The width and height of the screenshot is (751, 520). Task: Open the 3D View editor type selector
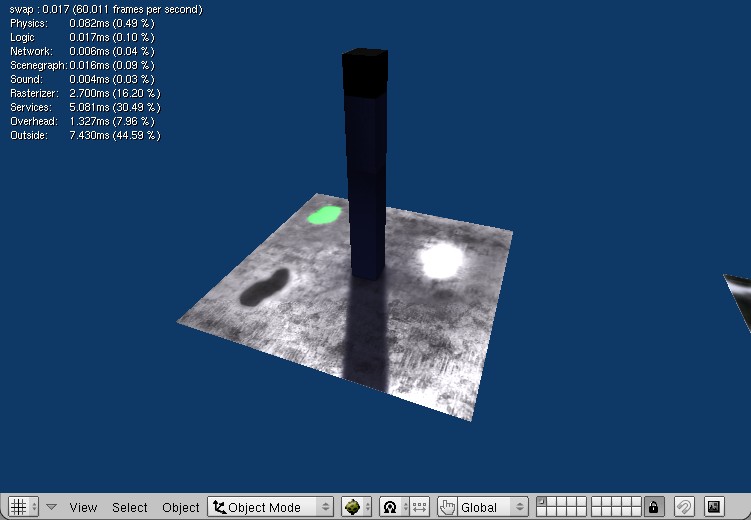[x=23, y=507]
